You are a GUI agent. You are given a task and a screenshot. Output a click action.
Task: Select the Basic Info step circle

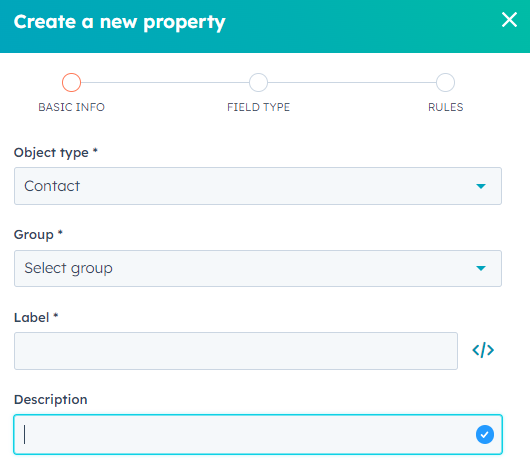point(71,82)
